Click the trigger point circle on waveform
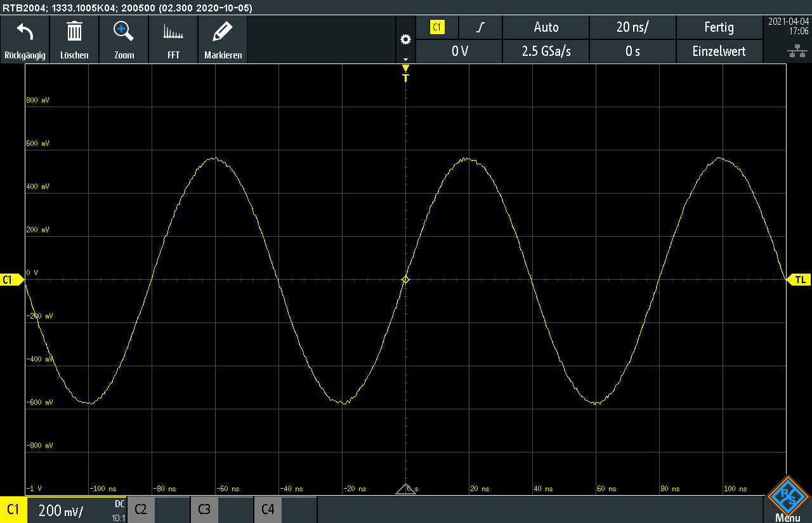 [406, 279]
